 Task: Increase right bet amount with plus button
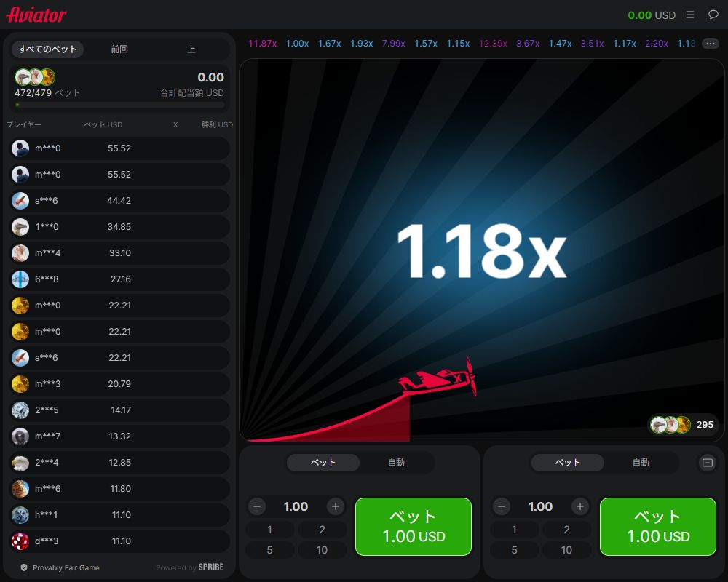point(579,506)
